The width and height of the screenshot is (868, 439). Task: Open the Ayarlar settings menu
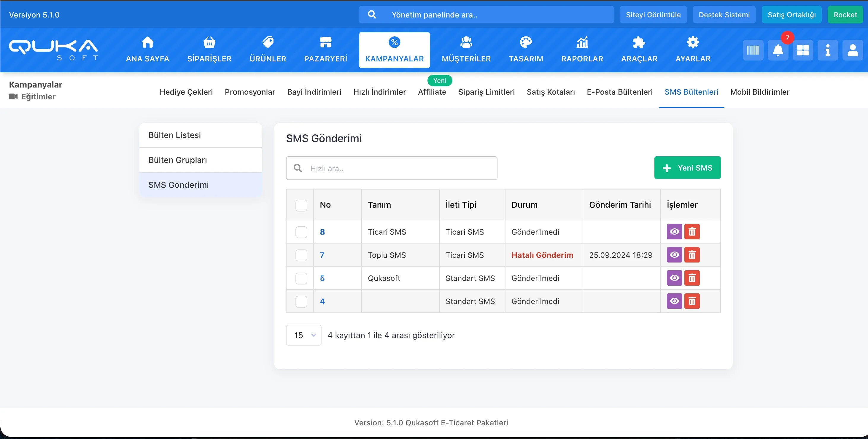693,50
